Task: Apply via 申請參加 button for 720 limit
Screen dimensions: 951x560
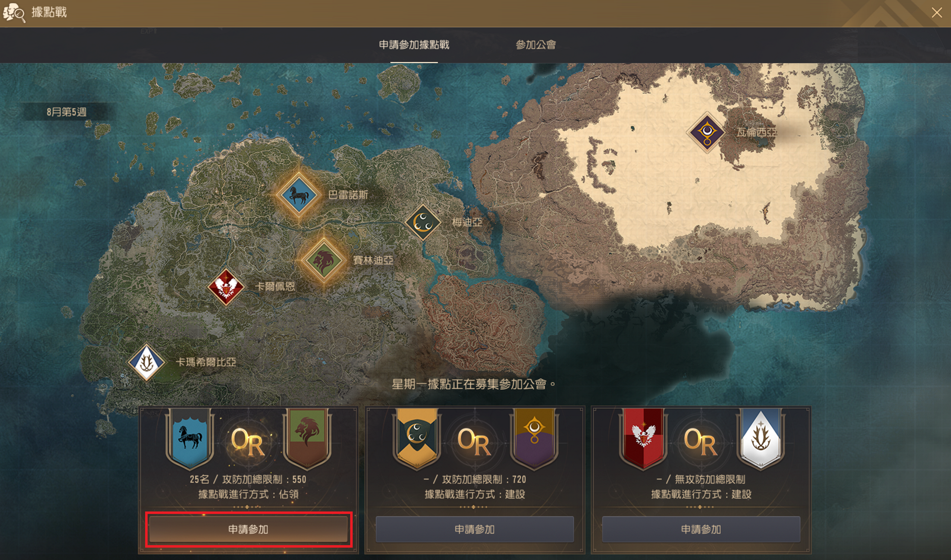Action: [x=475, y=529]
